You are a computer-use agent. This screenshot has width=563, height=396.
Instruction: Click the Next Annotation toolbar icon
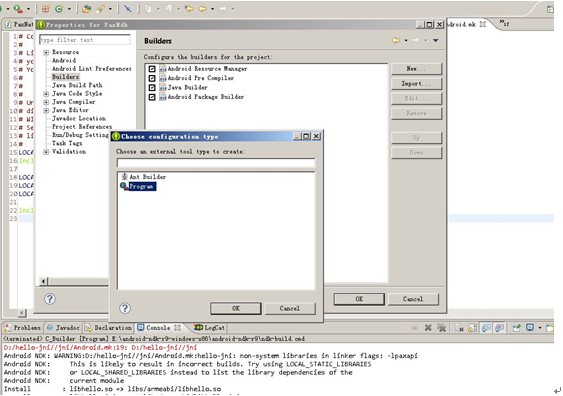pyautogui.click(x=148, y=9)
